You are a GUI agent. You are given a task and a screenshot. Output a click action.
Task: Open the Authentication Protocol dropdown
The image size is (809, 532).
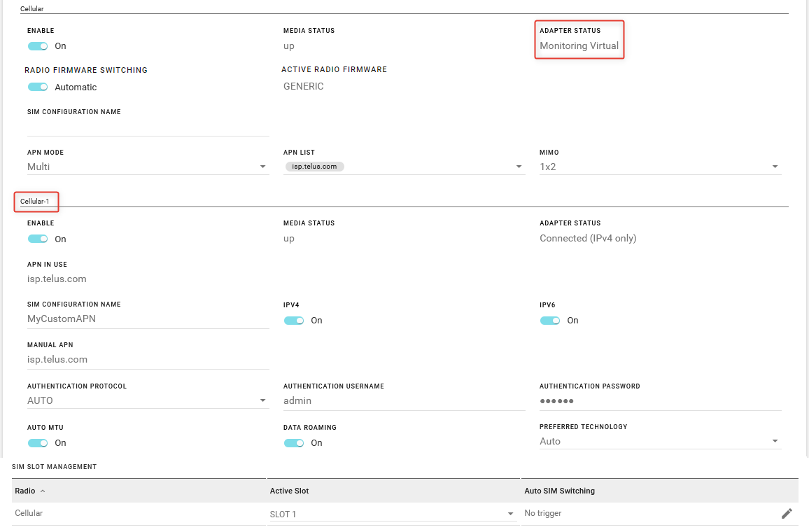point(147,401)
